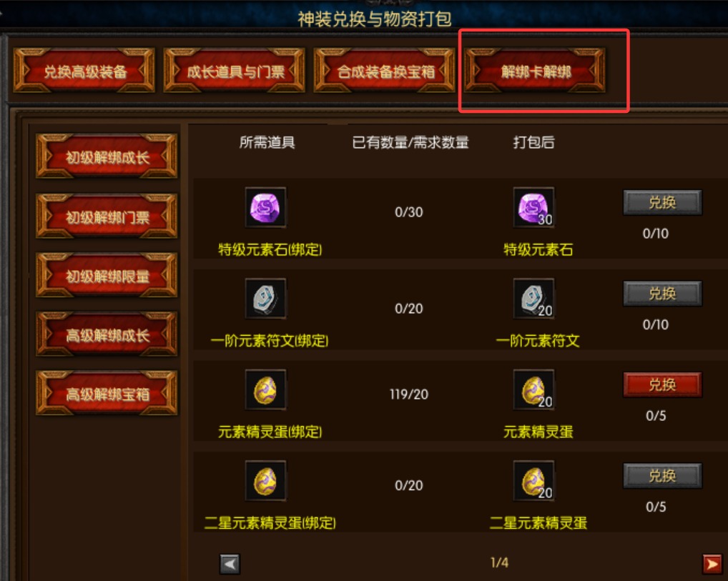Click the red 兑换 button for 元素精灵蛋

tap(662, 384)
